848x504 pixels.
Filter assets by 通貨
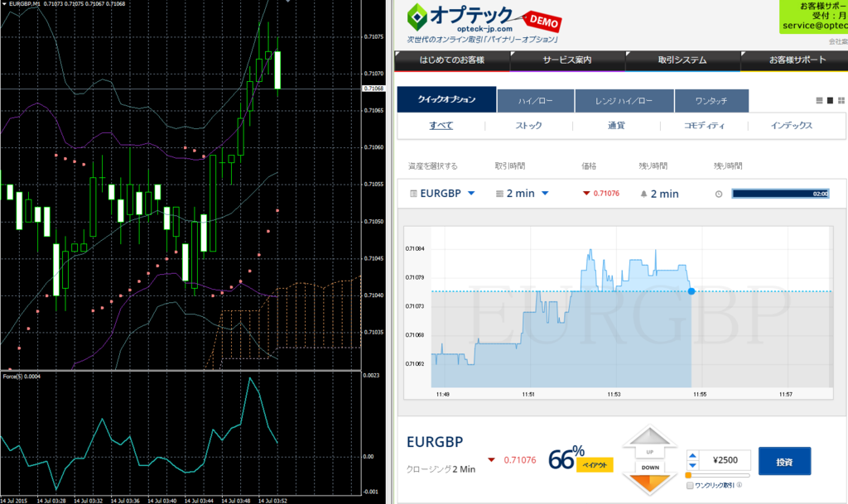pos(616,125)
